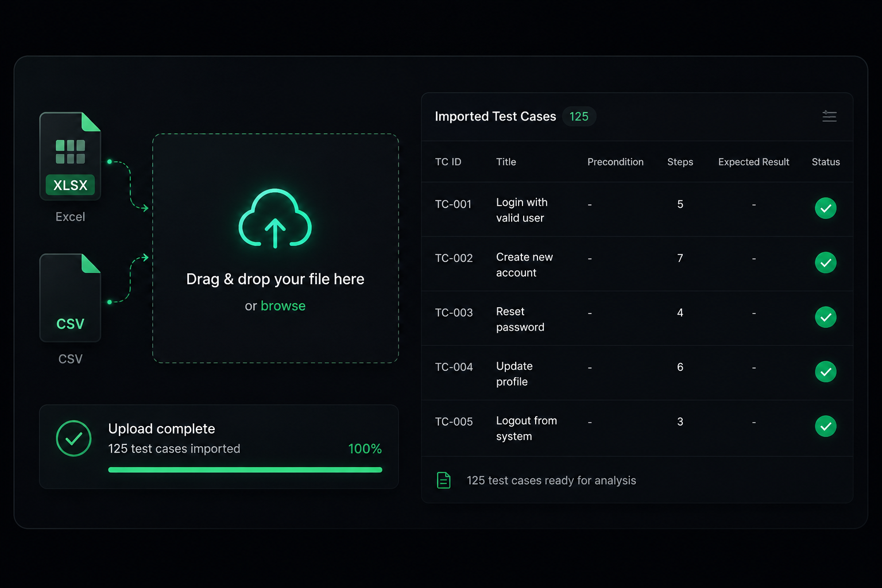The width and height of the screenshot is (882, 588).
Task: Click the XLSX Excel file icon
Action: coord(70,156)
